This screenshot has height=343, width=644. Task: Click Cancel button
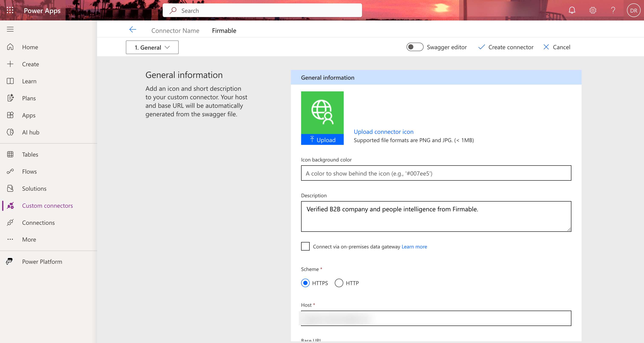point(557,47)
